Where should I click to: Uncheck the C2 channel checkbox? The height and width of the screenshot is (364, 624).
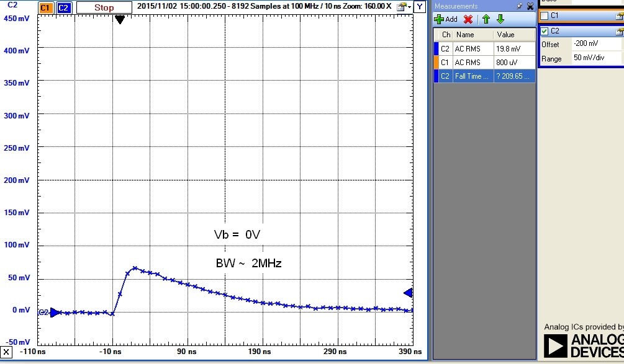(x=545, y=31)
